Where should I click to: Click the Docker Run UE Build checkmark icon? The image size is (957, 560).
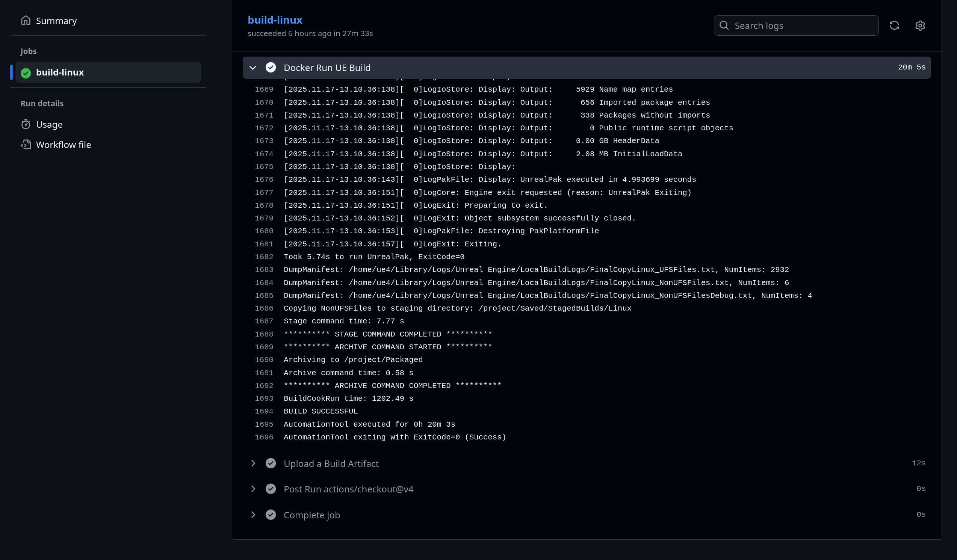tap(271, 68)
